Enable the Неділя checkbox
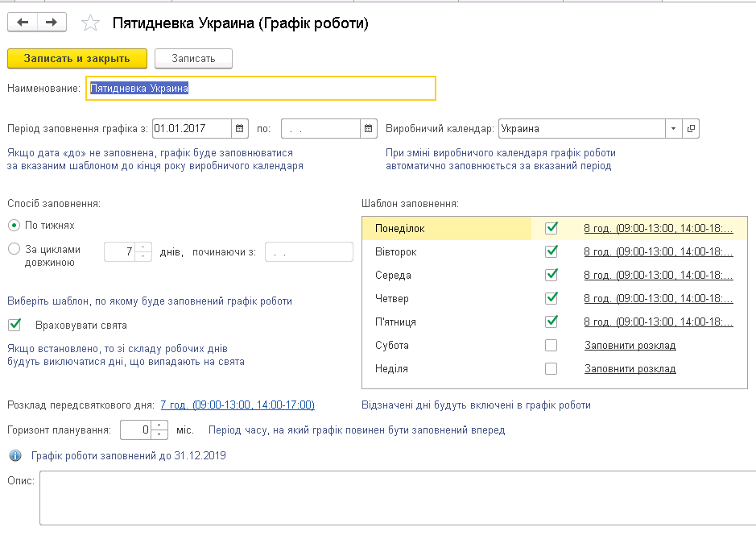Screen dimensions: 756x552 [x=551, y=368]
